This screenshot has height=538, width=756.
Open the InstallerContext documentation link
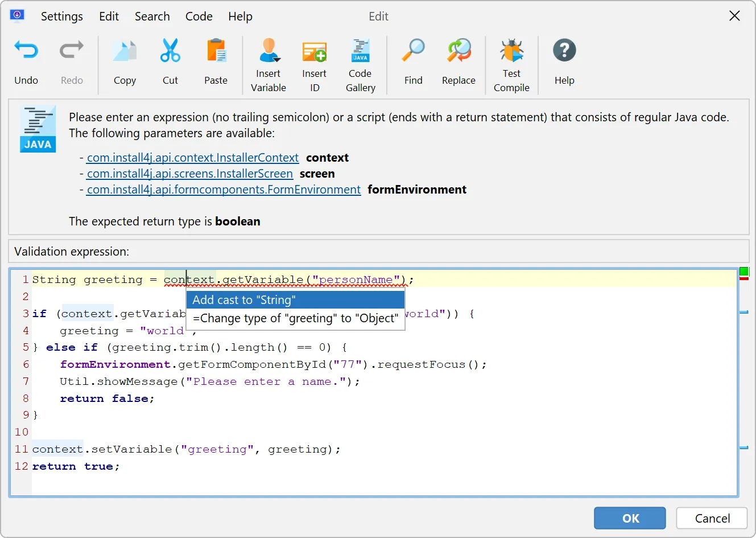tap(193, 158)
